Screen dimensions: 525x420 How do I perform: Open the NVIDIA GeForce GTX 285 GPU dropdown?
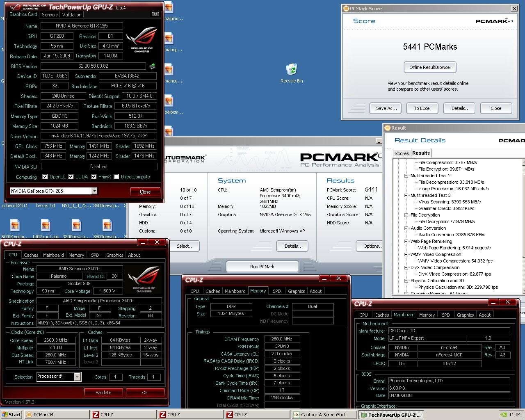coord(94,191)
